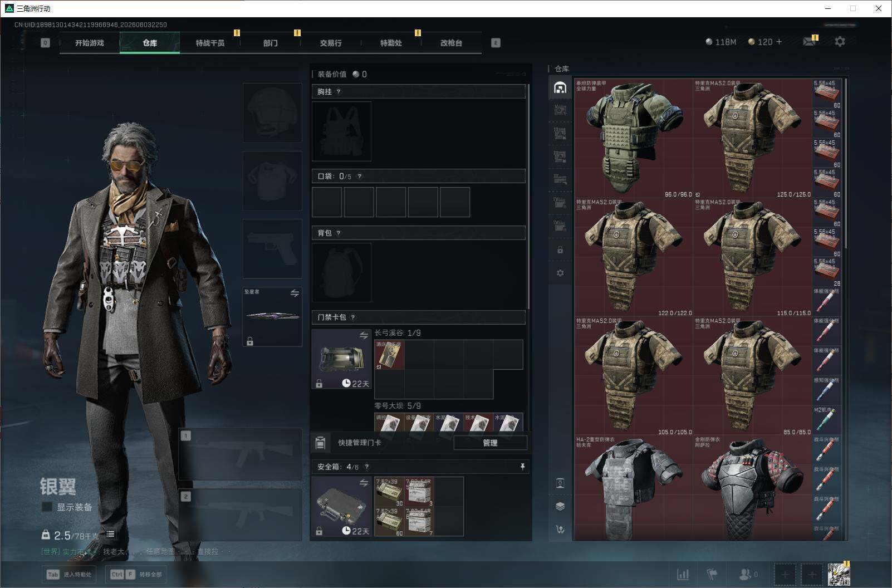Select the helmet equipment slot
The height and width of the screenshot is (588, 892).
[272, 112]
